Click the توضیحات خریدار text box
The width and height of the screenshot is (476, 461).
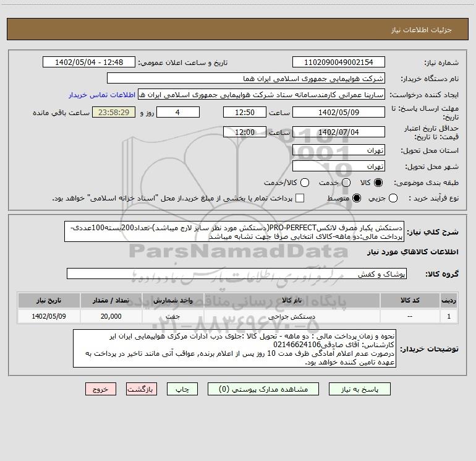[x=235, y=348]
